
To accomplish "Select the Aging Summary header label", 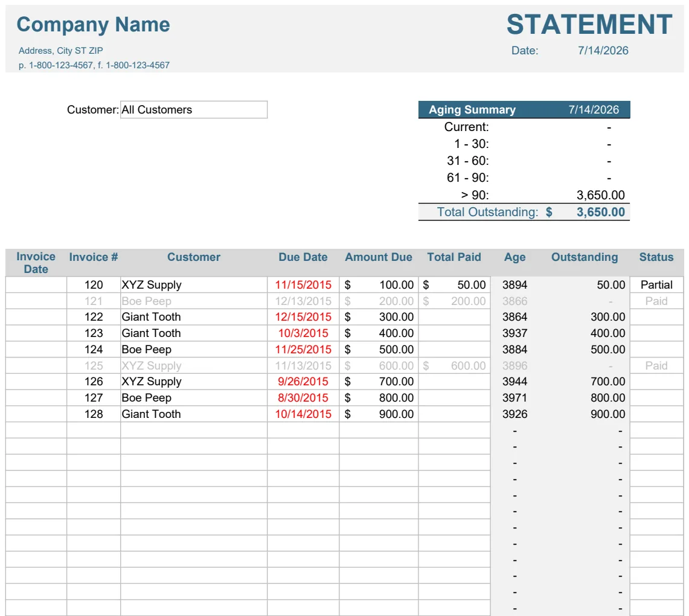I will point(472,109).
